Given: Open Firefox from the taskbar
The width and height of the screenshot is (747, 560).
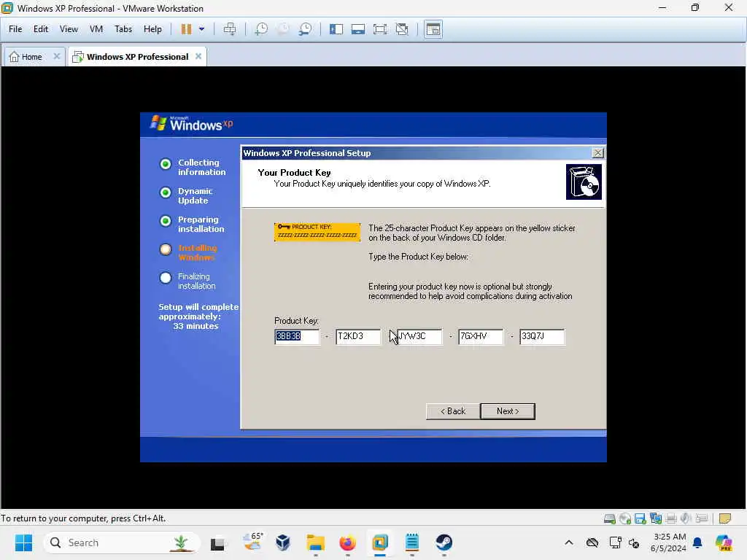Looking at the screenshot, I should click(348, 542).
